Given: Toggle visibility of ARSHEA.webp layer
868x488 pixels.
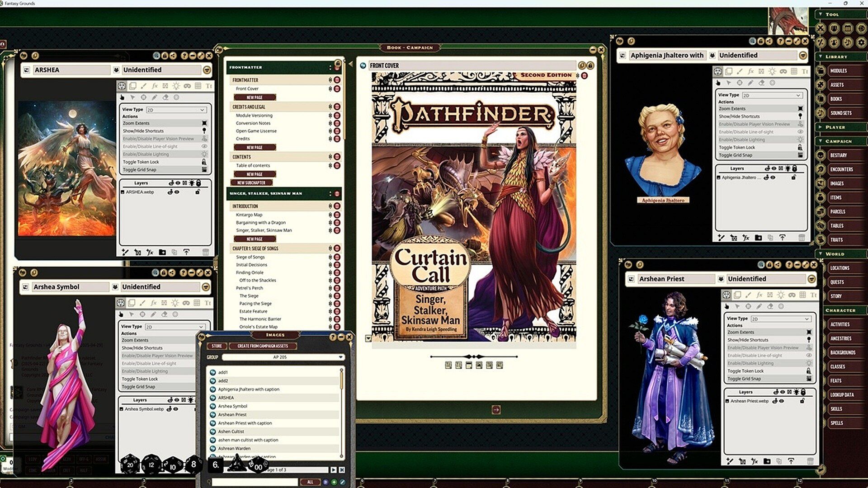Looking at the screenshot, I should pyautogui.click(x=177, y=192).
